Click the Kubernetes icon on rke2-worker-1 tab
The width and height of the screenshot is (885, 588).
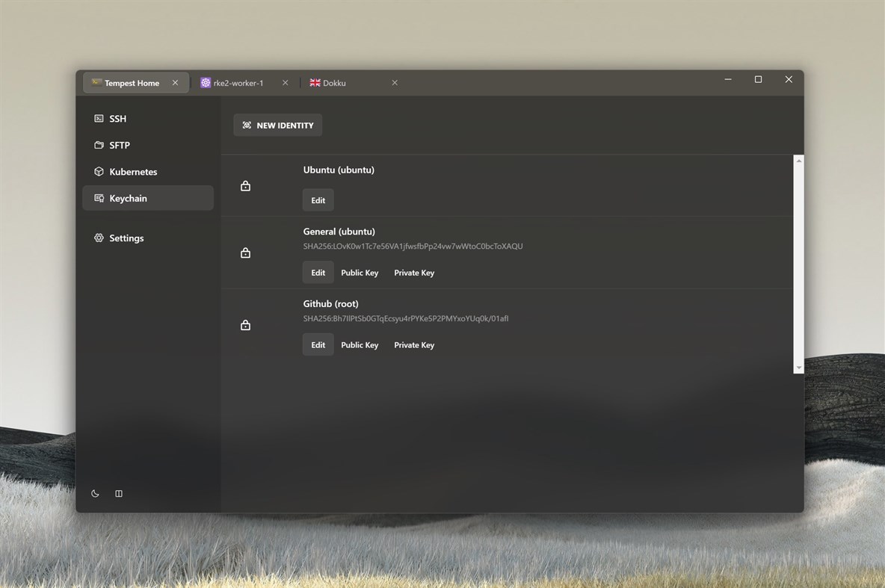206,83
